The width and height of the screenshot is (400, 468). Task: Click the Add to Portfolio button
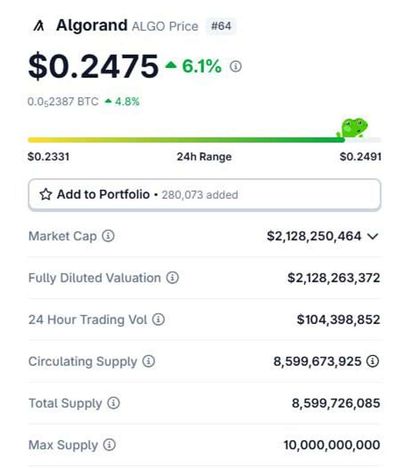pyautogui.click(x=204, y=195)
